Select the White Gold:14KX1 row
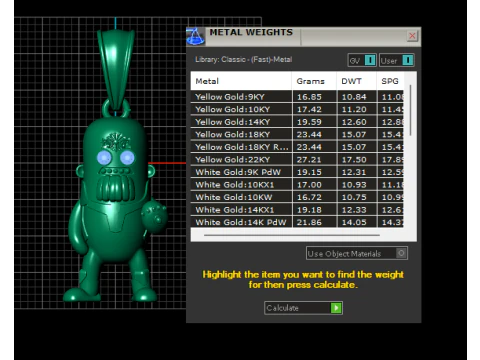This screenshot has width=480, height=360. tap(297, 210)
